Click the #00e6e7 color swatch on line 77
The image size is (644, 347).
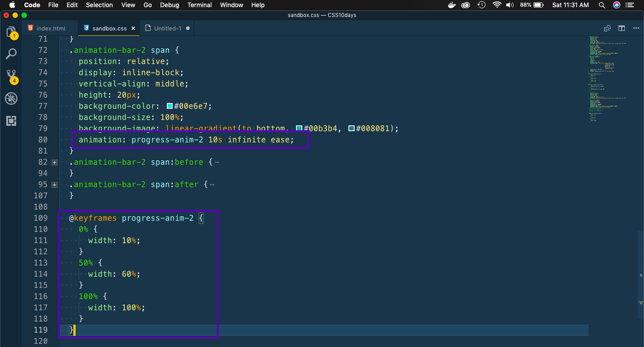[x=169, y=106]
